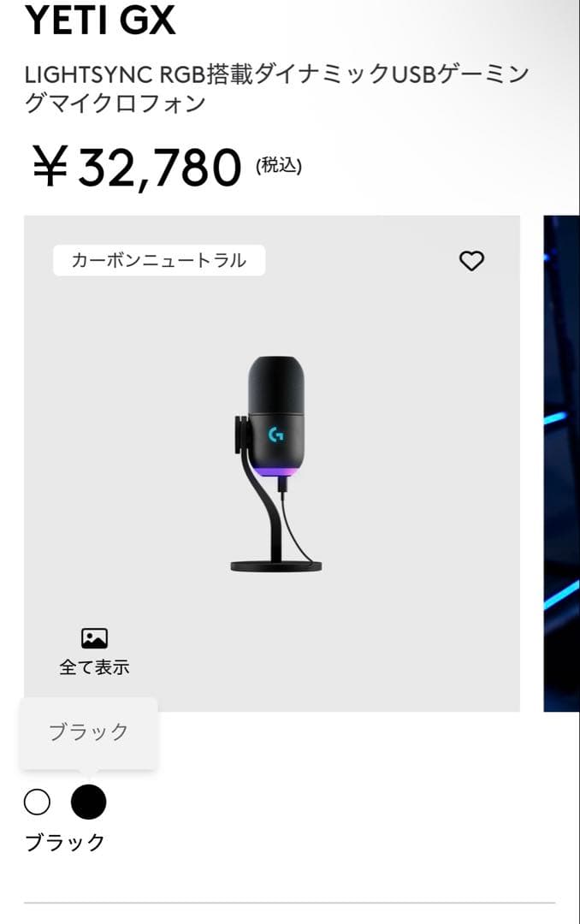Screen dimensions: 580x924
Task: Click the カーボンニュートラル badge
Action: pos(160,260)
